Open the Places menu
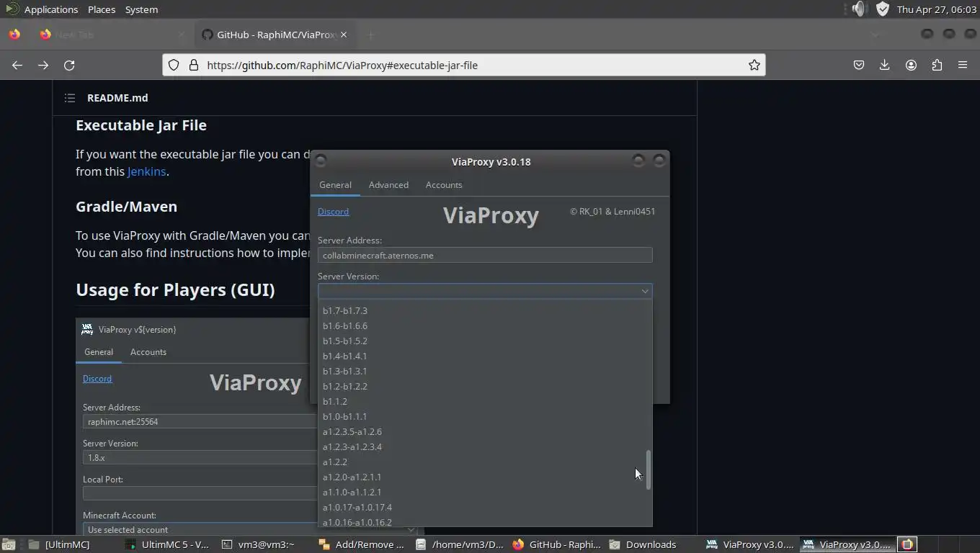Image resolution: width=980 pixels, height=553 pixels. [x=102, y=9]
